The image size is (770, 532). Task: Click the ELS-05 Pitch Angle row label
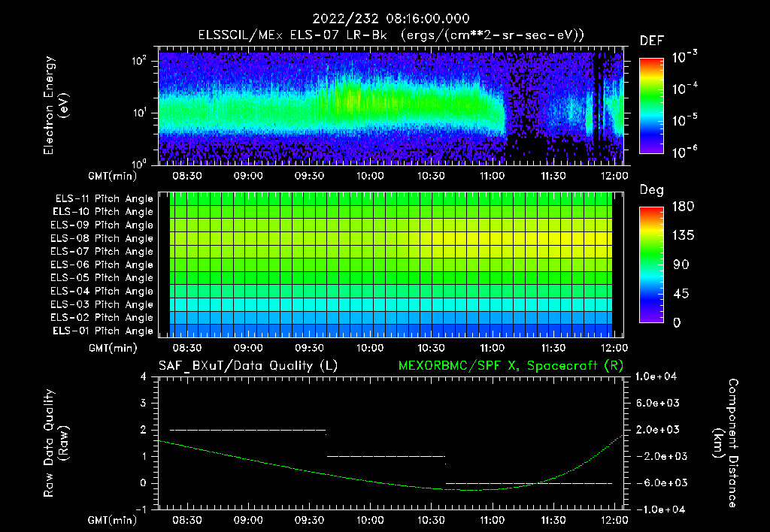coord(102,278)
